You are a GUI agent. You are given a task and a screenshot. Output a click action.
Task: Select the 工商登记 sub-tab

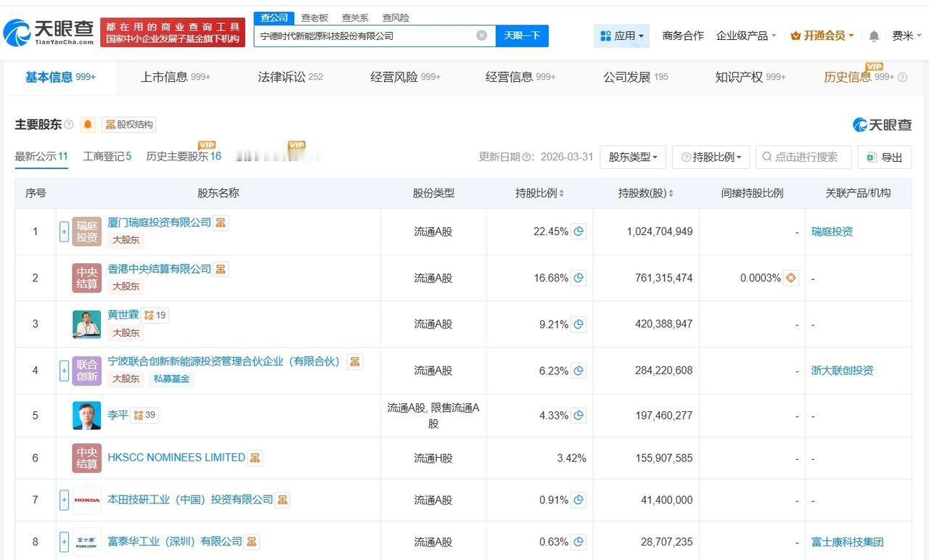(107, 156)
